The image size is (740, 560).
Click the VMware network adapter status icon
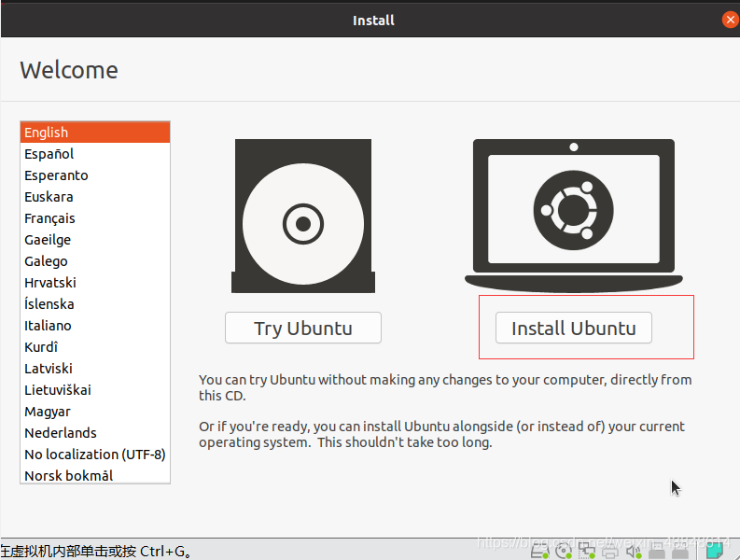tap(587, 551)
